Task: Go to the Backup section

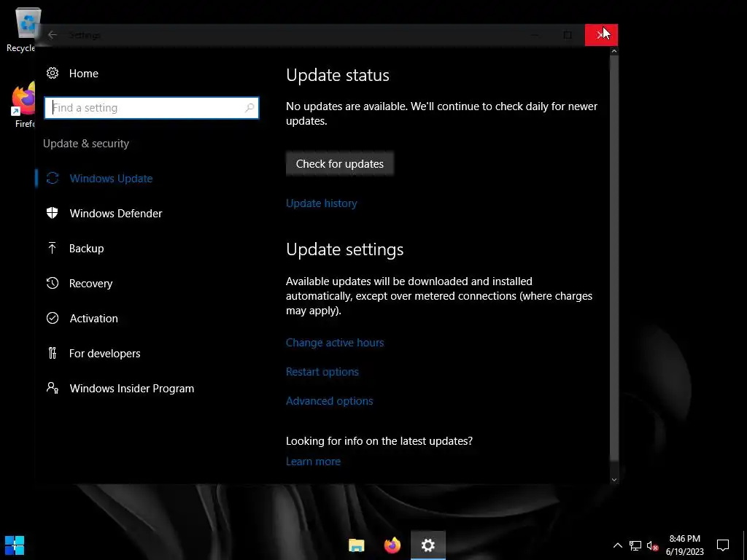Action: click(x=86, y=249)
